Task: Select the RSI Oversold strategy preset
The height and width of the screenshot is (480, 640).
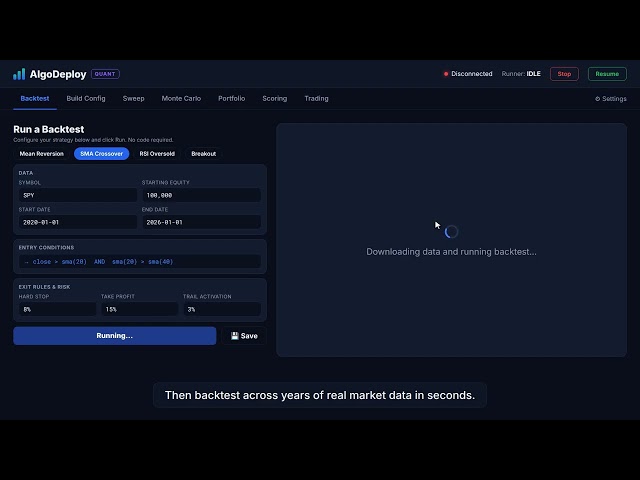Action: point(157,154)
